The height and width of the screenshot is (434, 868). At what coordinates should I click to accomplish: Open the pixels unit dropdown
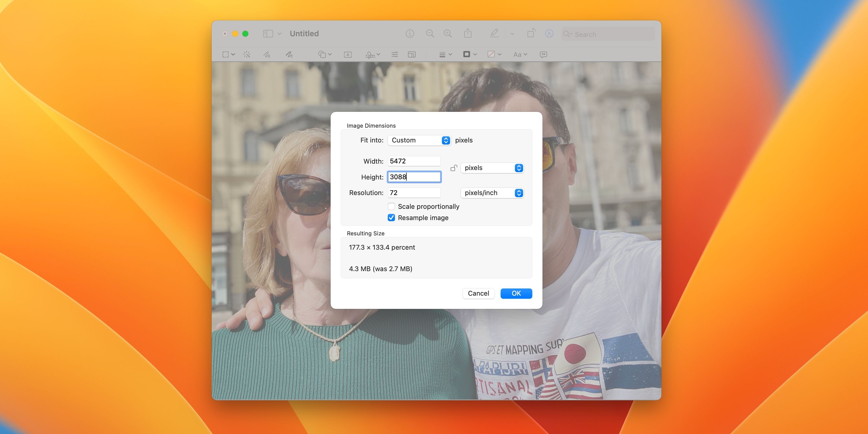pyautogui.click(x=492, y=168)
